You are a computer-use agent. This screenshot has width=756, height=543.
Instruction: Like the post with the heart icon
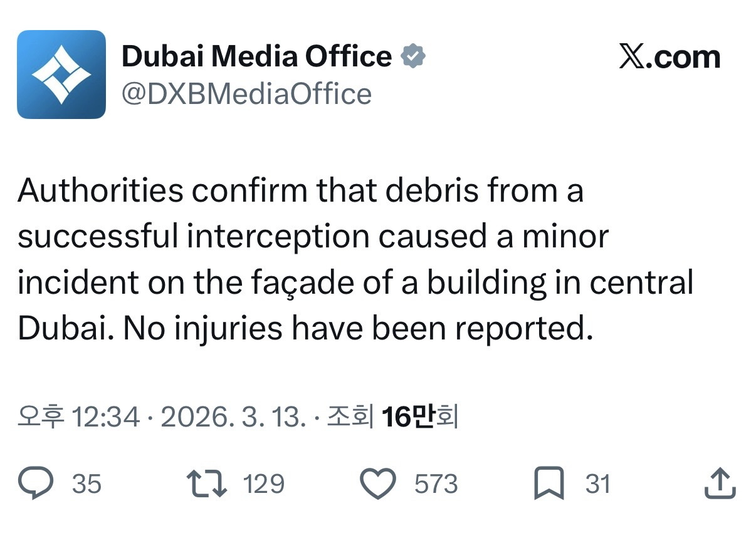[x=378, y=484]
